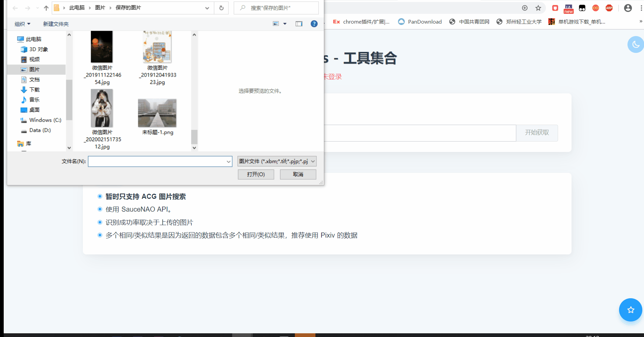Open the infinity-symbol extension icon
The width and height of the screenshot is (644, 337).
coord(595,8)
